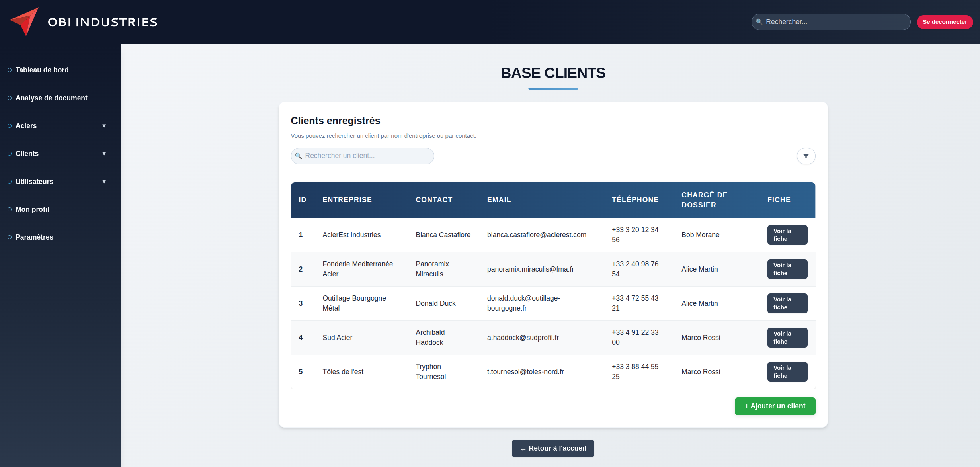Click Retour à l'accueil button

point(552,448)
